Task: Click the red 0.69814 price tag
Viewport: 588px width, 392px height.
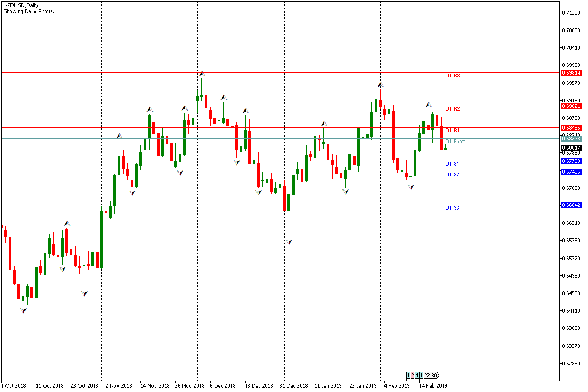Action: coord(571,73)
